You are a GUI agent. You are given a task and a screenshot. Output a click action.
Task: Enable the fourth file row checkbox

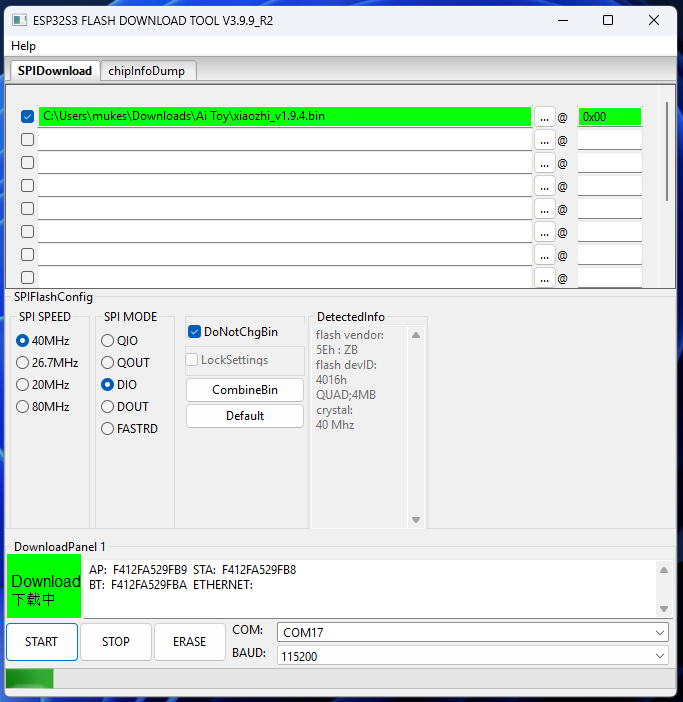(27, 185)
